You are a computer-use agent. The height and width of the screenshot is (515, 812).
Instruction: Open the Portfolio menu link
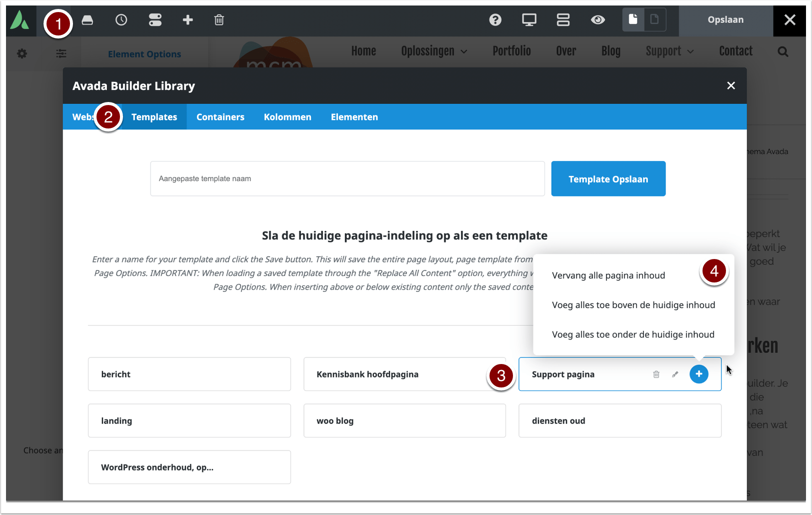(511, 51)
